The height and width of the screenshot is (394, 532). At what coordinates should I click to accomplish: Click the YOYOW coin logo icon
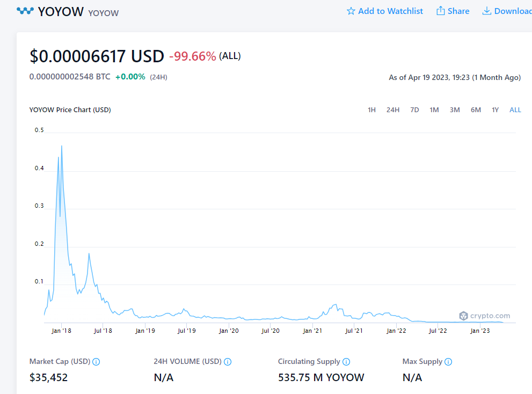[x=25, y=11]
